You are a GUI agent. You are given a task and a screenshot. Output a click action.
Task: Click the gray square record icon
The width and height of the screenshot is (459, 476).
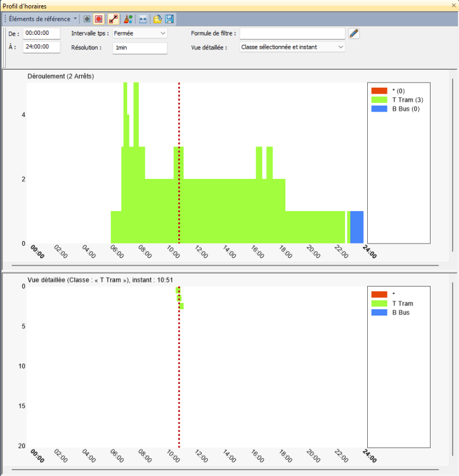[87, 19]
